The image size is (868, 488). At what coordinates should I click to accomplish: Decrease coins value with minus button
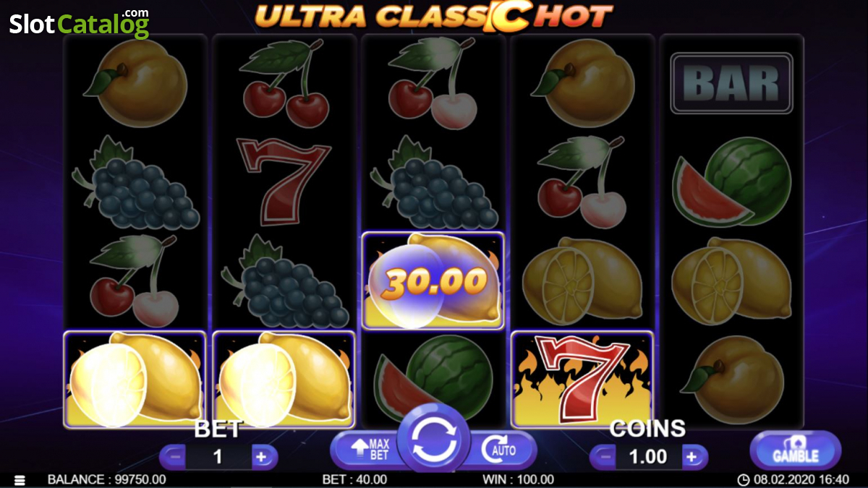(602, 457)
